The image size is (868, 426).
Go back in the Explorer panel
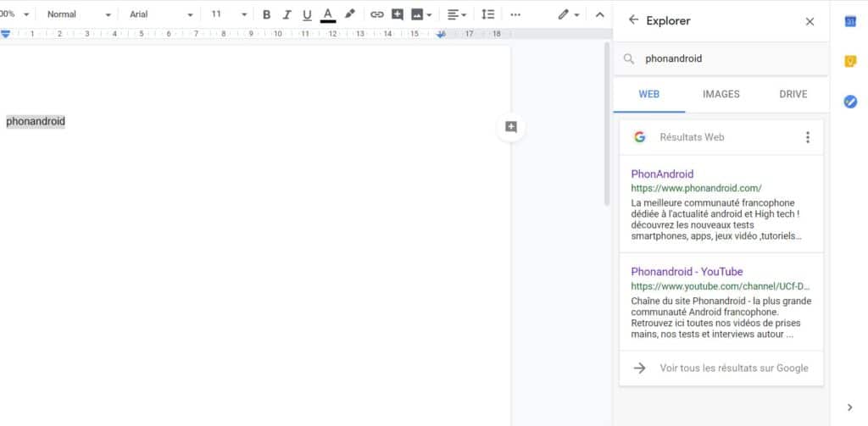[x=633, y=20]
